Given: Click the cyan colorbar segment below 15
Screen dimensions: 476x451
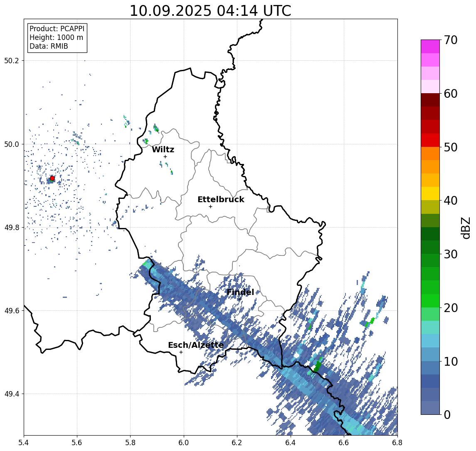Looking at the screenshot, I should tap(430, 341).
